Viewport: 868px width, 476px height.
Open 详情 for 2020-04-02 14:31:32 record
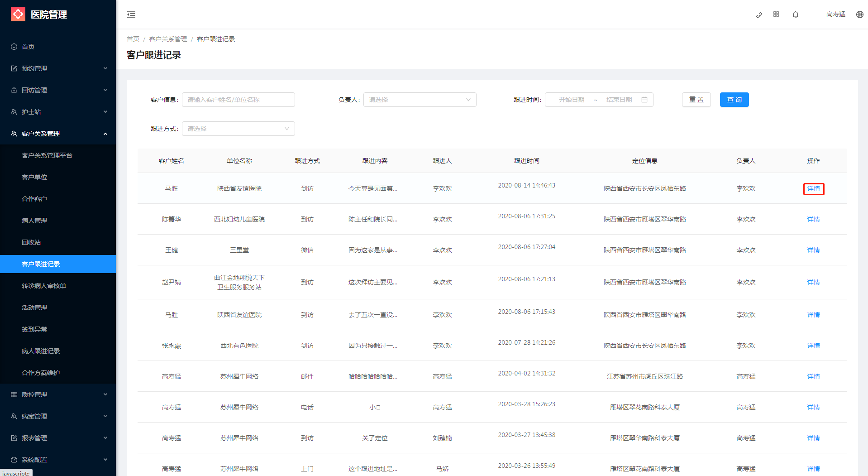pyautogui.click(x=813, y=376)
